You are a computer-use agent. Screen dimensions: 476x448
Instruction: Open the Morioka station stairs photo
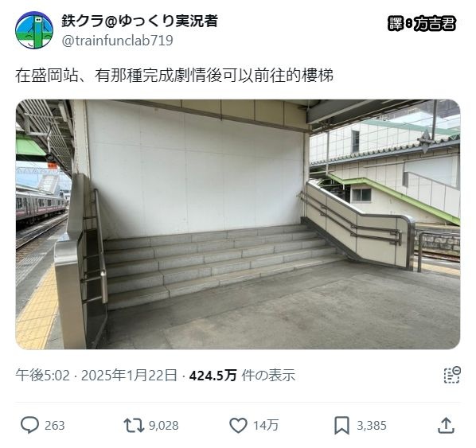point(238,224)
